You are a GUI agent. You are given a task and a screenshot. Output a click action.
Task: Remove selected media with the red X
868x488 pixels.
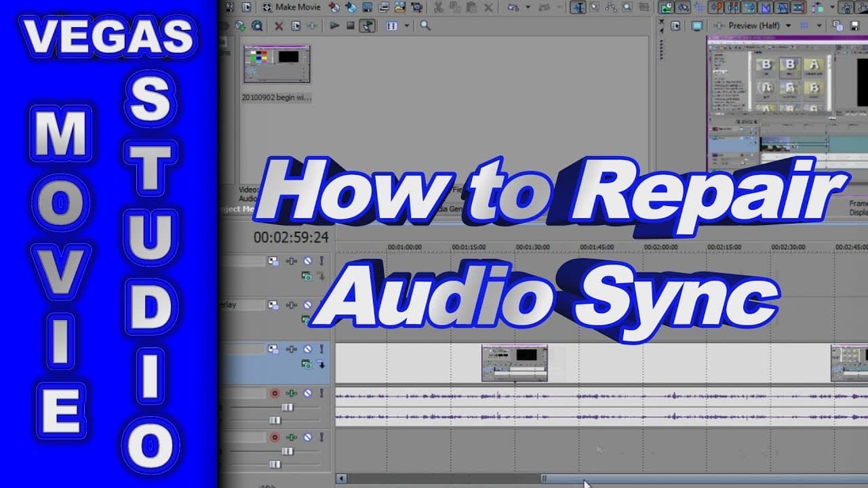[x=279, y=26]
